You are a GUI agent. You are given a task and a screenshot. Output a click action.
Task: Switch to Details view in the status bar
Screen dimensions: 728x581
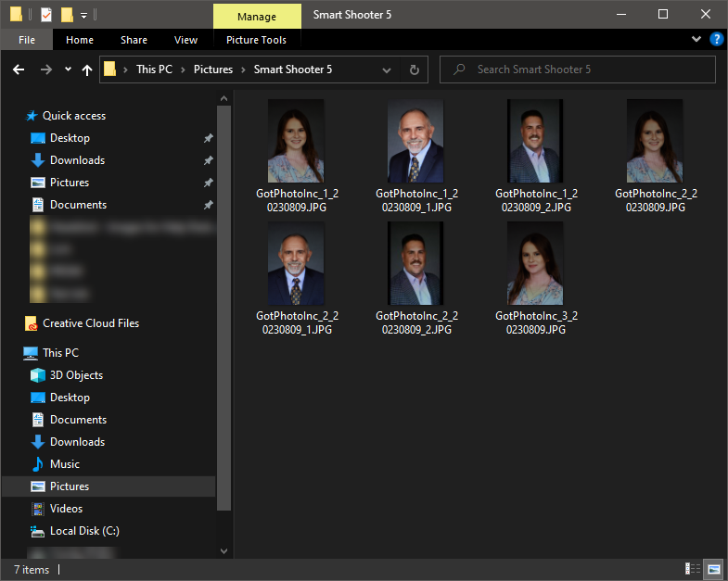(x=693, y=569)
